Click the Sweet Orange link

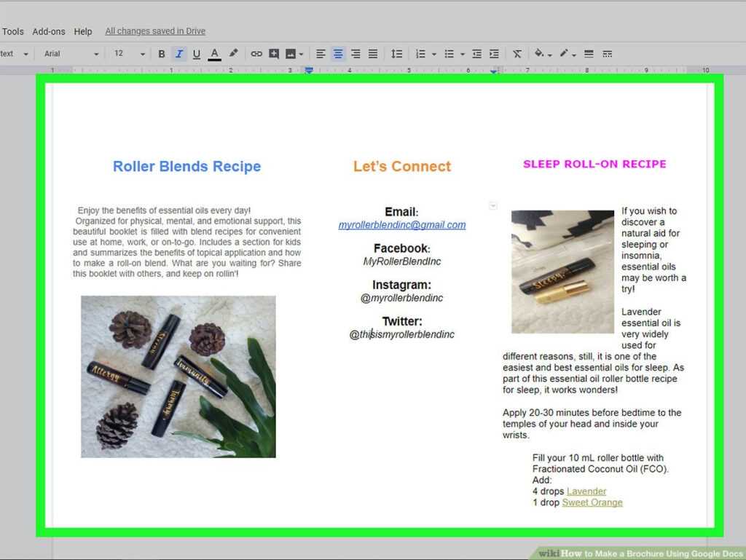point(592,502)
